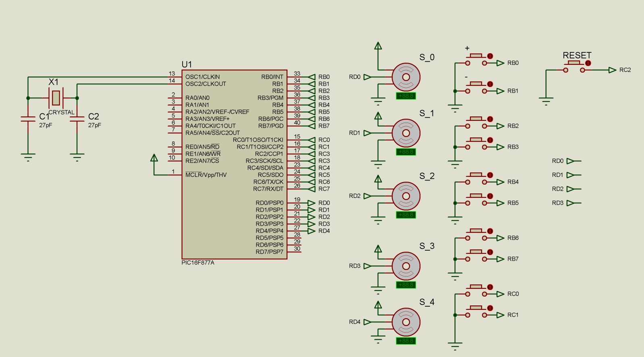Click the power arrow above motor S_0
The height and width of the screenshot is (357, 644).
tap(378, 46)
